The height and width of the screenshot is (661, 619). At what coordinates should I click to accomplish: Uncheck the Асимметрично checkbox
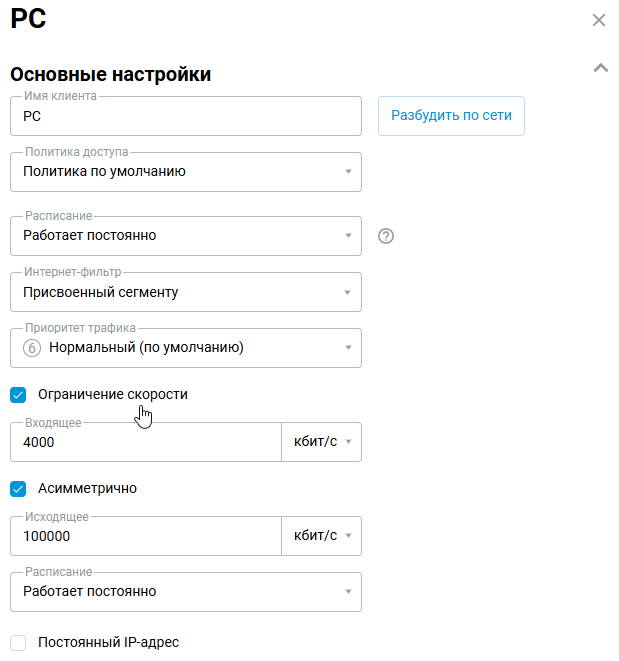pos(18,489)
